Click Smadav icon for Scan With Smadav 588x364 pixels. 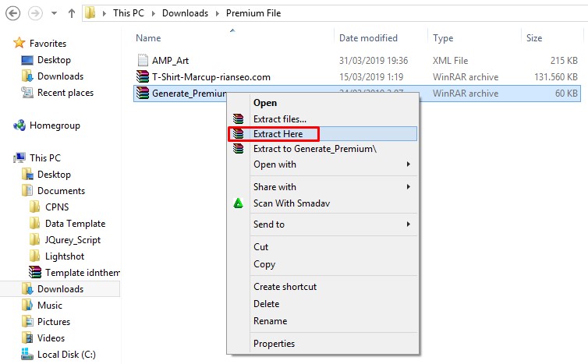coord(238,203)
